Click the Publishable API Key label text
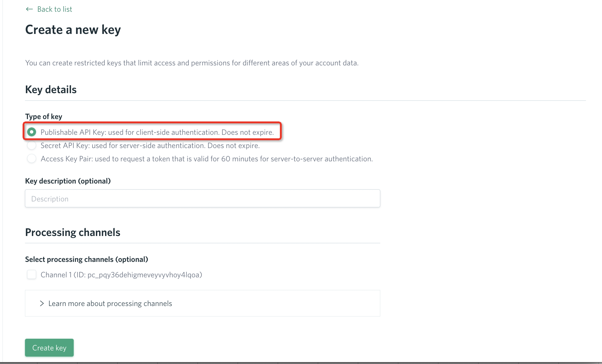The width and height of the screenshot is (602, 364). coord(157,132)
